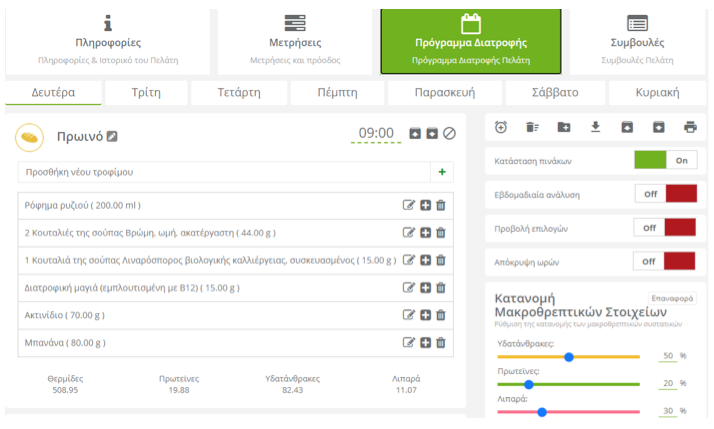714x429 pixels.
Task: Click the plus icon for Λιναρόσπορος row
Action: click(425, 260)
